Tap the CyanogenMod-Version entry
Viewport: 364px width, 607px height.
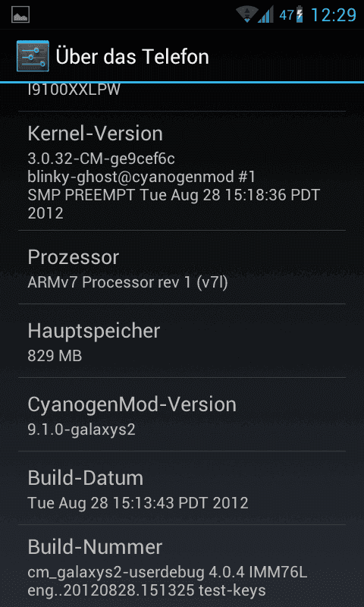(182, 414)
